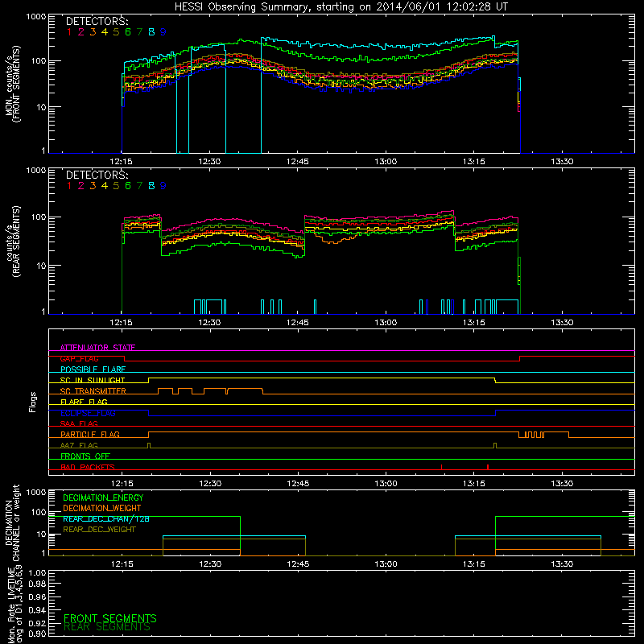The image size is (644, 644).
Task: Click the 12:15 tick label under rear segments plot
Action: coord(122,323)
